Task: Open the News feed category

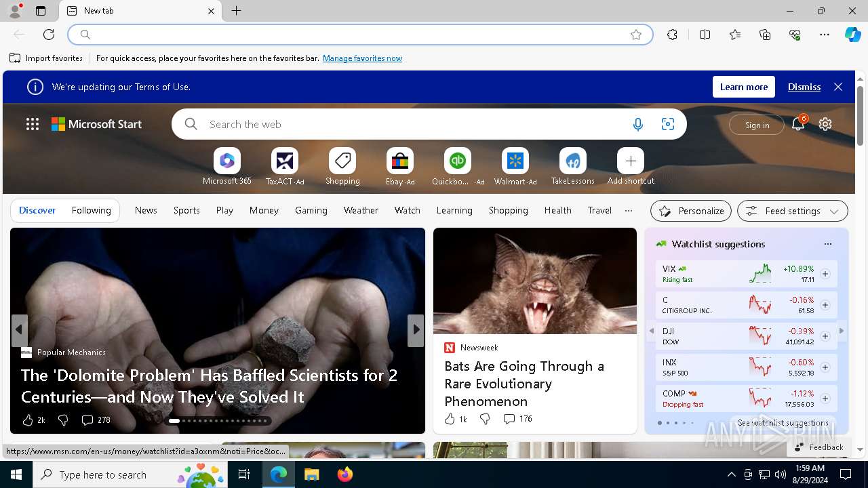Action: click(x=146, y=210)
